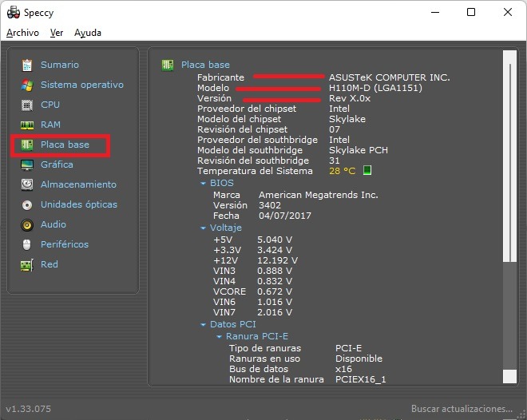Select the Almacenamiento disk icon

[x=27, y=184]
